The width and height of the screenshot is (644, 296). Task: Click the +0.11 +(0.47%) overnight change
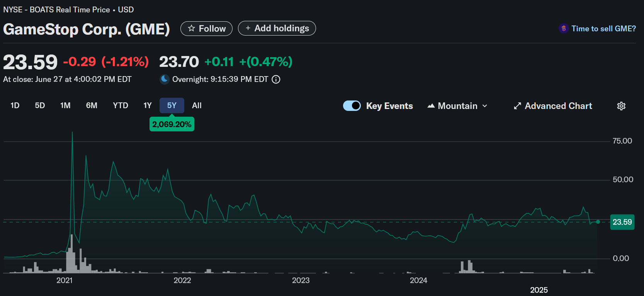pos(248,62)
